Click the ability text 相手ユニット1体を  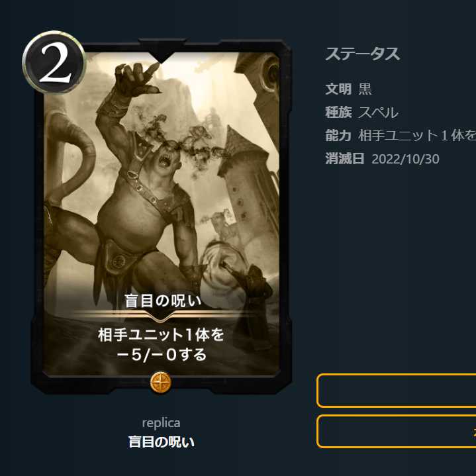click(417, 136)
